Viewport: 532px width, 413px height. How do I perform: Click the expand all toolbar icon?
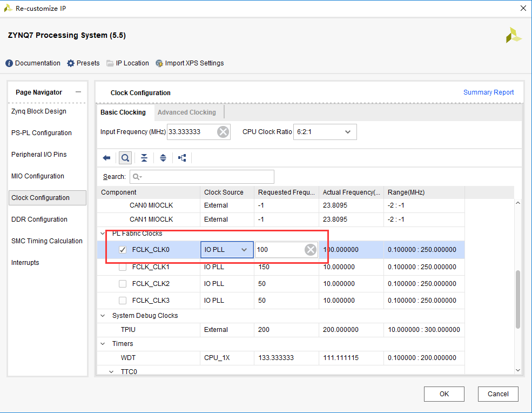point(163,158)
